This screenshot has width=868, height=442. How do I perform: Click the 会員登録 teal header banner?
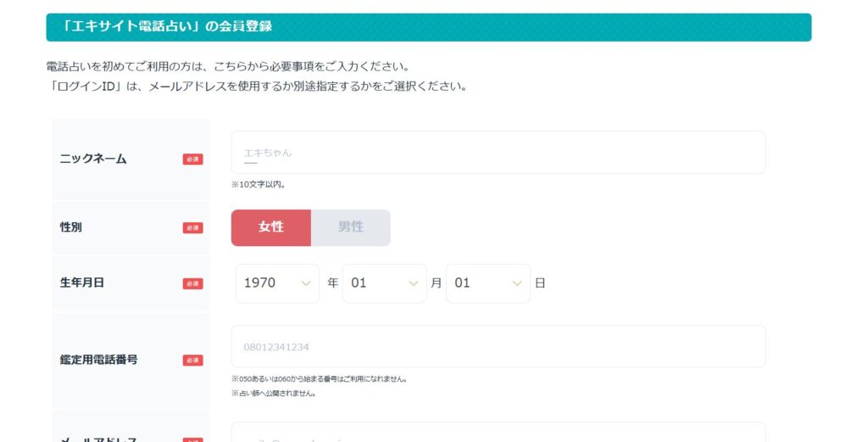coord(428,27)
